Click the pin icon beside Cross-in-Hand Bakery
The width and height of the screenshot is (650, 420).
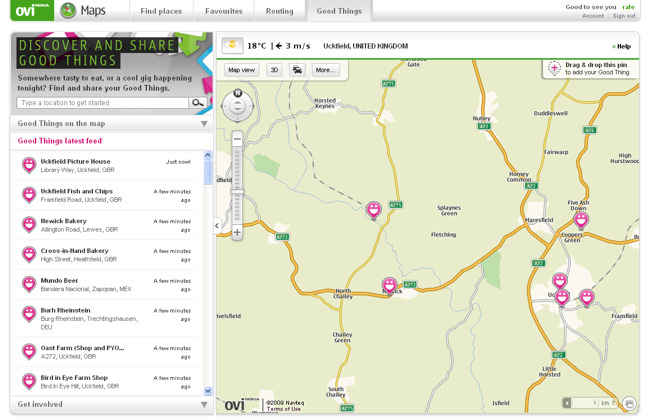tap(29, 255)
